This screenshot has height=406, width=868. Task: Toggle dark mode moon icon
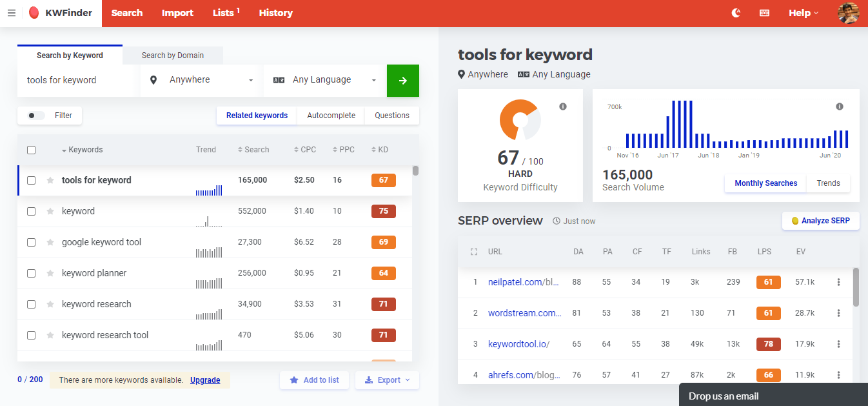click(x=736, y=13)
